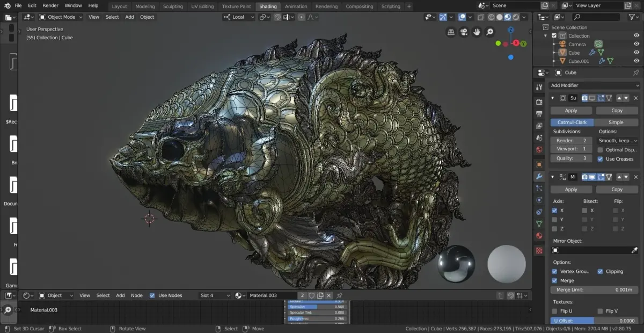Open the Render properties tab icon
Image resolution: width=644 pixels, height=333 pixels.
539,102
